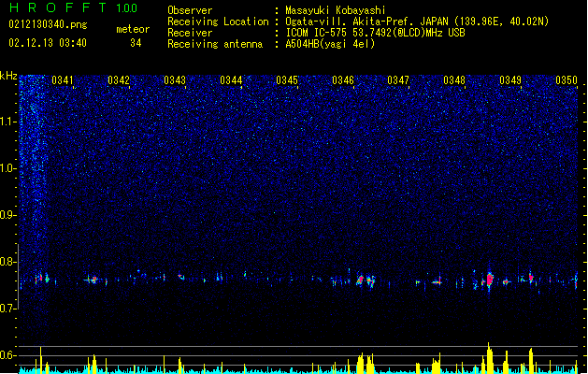588x374 pixels.
Task: Click the HROFFT 1.0.0 title text
Action: (x=73, y=7)
